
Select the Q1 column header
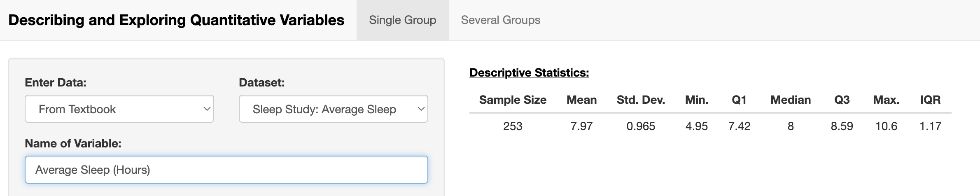[x=739, y=100]
